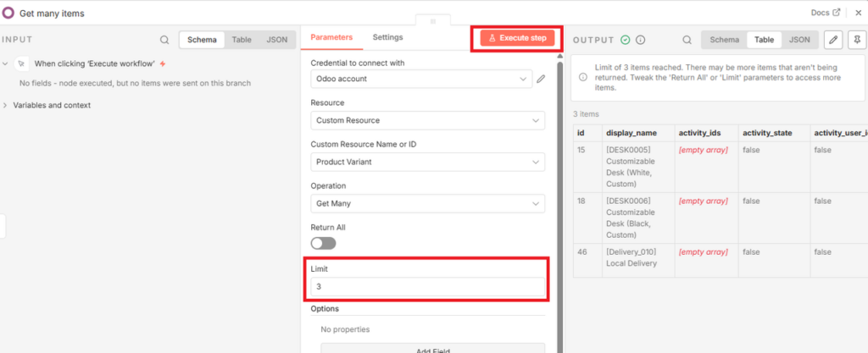Switch input view to JSON

pyautogui.click(x=277, y=40)
